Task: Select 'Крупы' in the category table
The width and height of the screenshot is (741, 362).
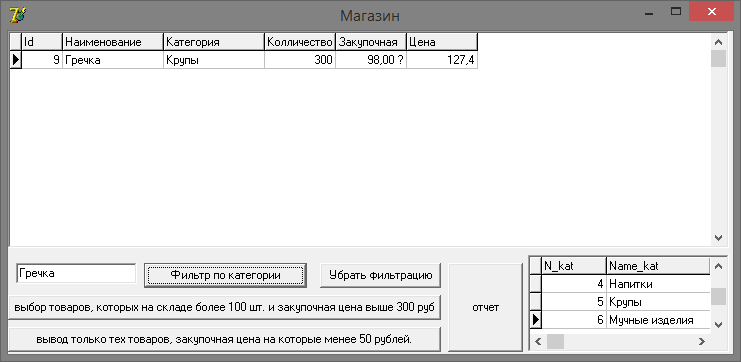Action: pos(658,302)
